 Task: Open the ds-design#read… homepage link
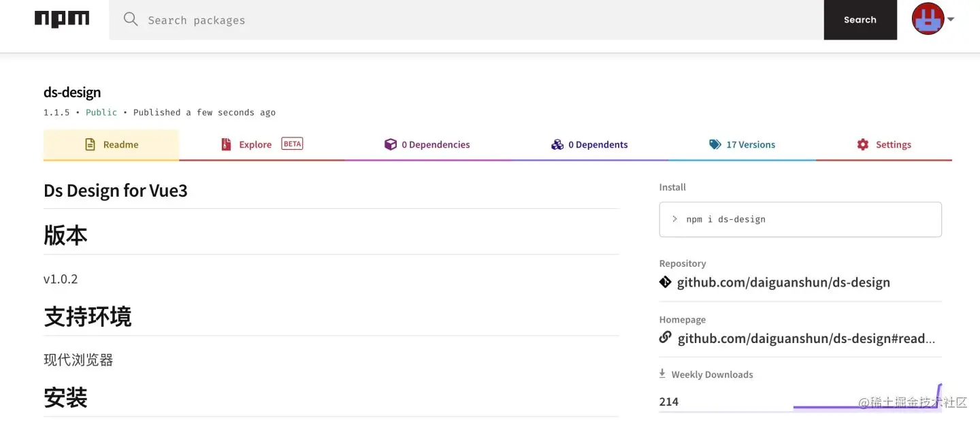(806, 338)
